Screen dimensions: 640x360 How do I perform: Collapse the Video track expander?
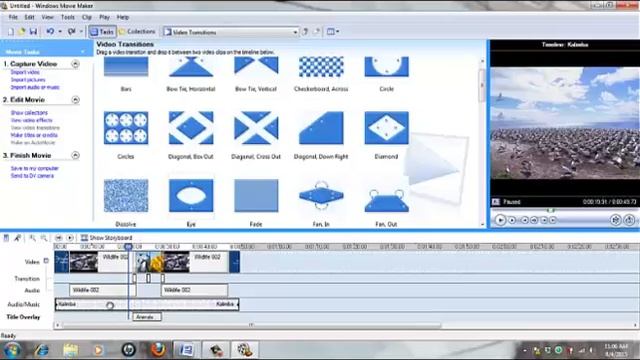pyautogui.click(x=46, y=260)
